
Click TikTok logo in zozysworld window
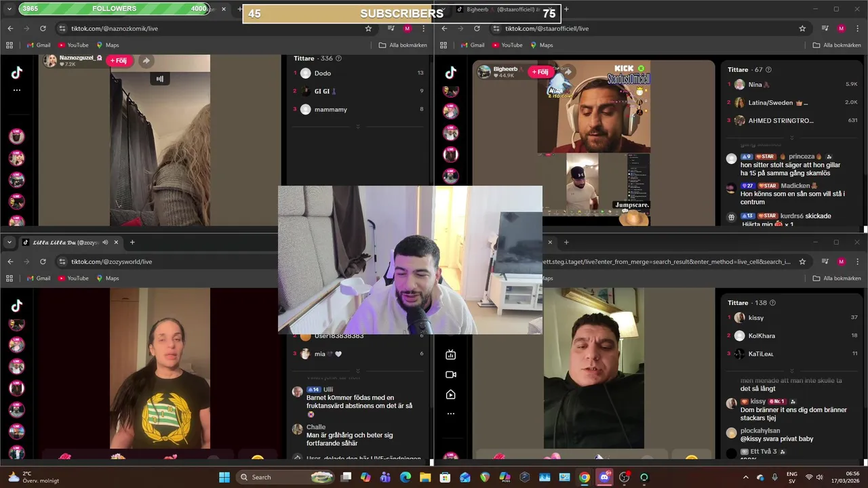17,306
